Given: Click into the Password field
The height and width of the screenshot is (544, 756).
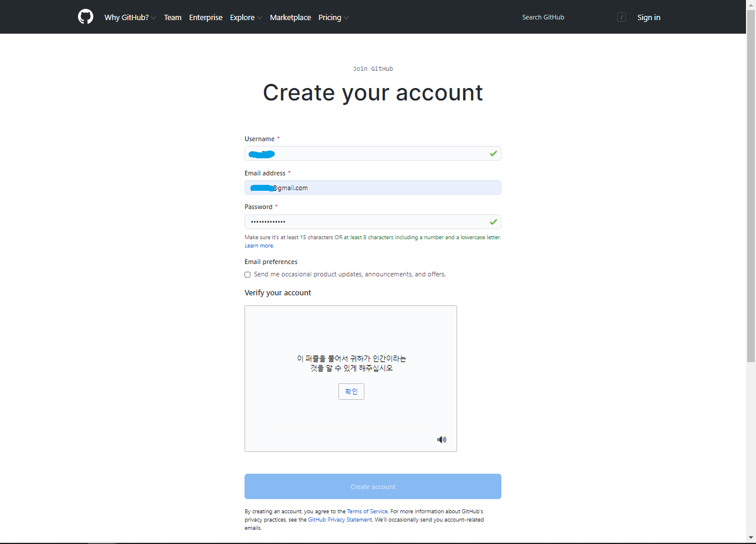Looking at the screenshot, I should tap(373, 221).
